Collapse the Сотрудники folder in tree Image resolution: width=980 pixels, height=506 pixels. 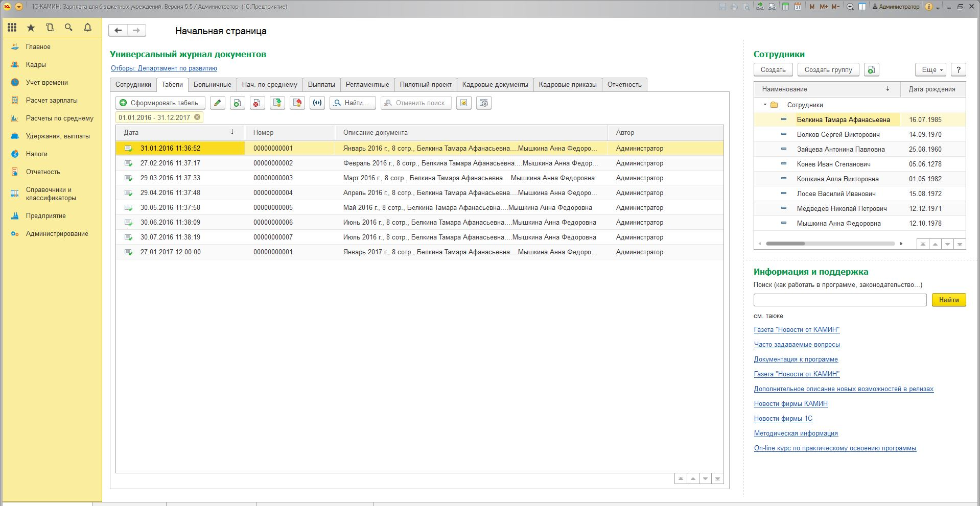point(765,105)
